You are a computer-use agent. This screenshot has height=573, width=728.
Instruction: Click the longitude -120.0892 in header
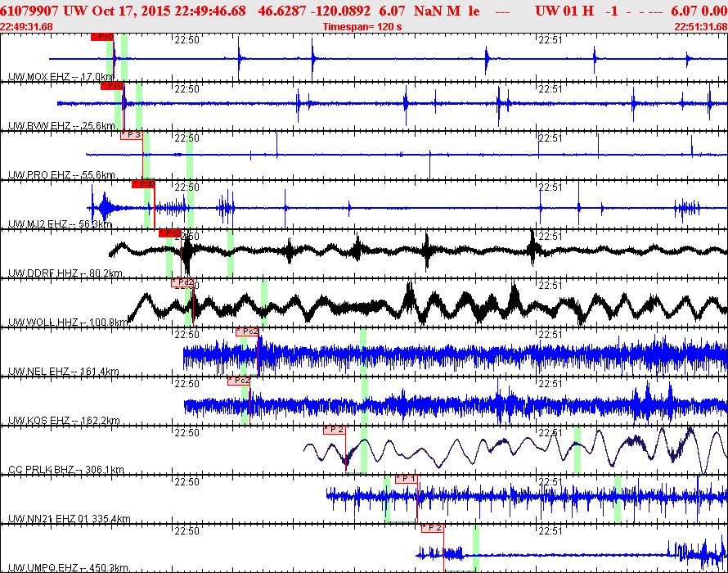(341, 11)
